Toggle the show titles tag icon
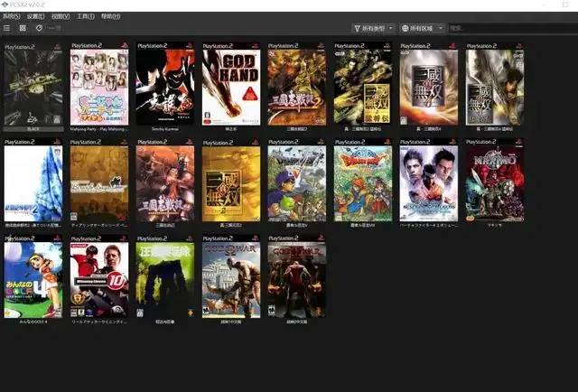The image size is (578, 392). (39, 28)
